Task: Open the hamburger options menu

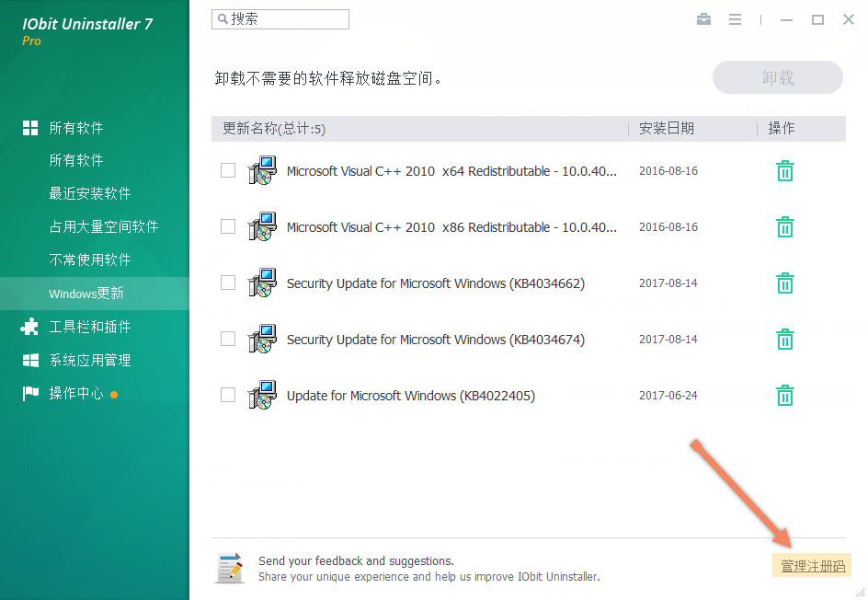Action: [736, 19]
